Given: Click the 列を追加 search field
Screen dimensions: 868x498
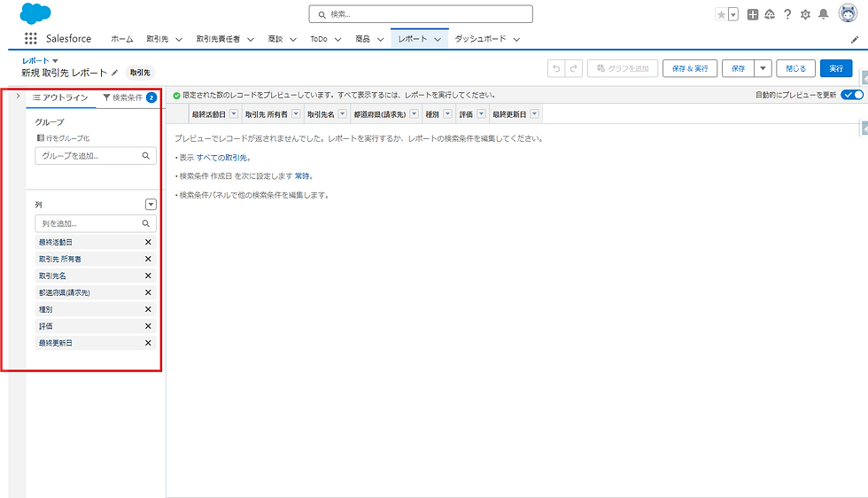Looking at the screenshot, I should (96, 223).
